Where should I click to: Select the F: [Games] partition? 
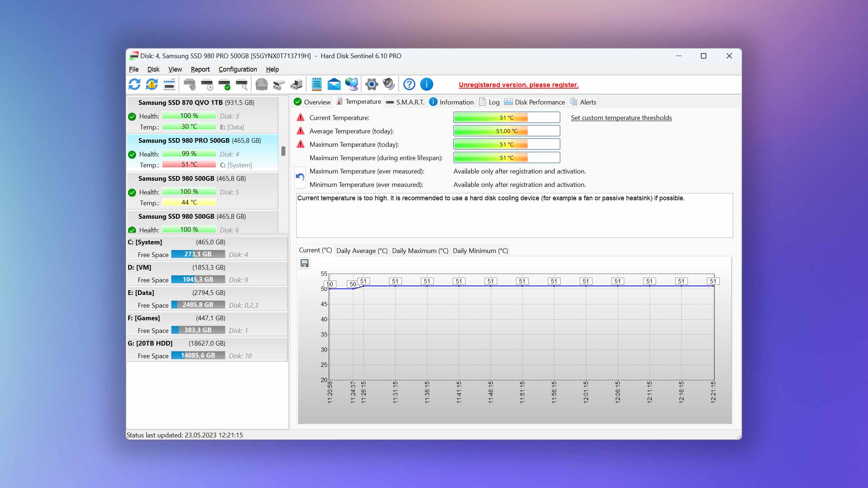coord(207,324)
